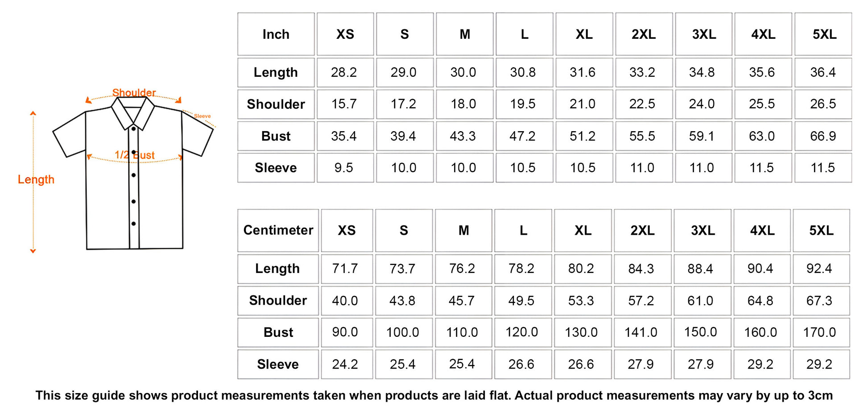Select the XS column header in inch table
Viewport: 868px width, 414px height.
[345, 34]
